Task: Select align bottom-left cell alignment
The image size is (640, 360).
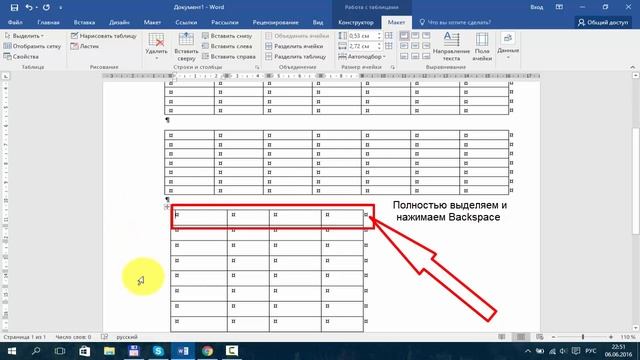Action: coord(404,56)
